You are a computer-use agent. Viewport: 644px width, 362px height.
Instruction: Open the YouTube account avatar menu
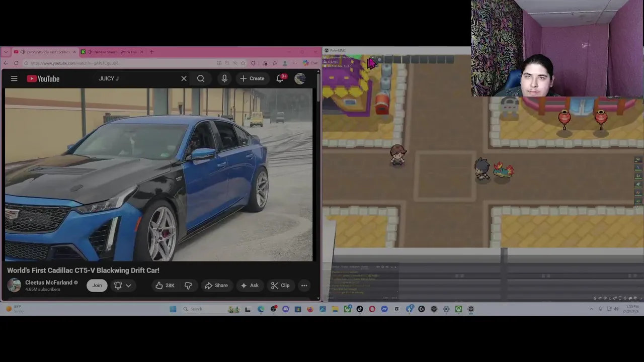pyautogui.click(x=300, y=78)
